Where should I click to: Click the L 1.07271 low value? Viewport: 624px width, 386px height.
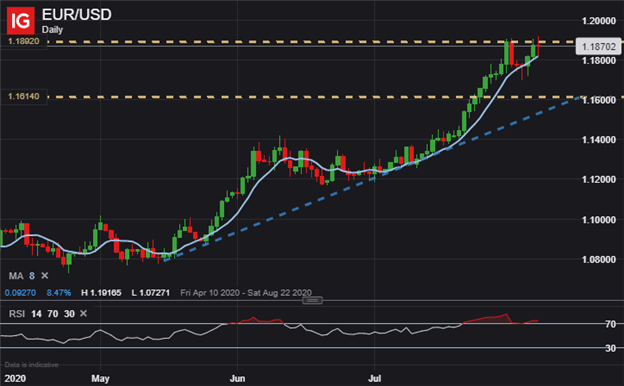150,293
